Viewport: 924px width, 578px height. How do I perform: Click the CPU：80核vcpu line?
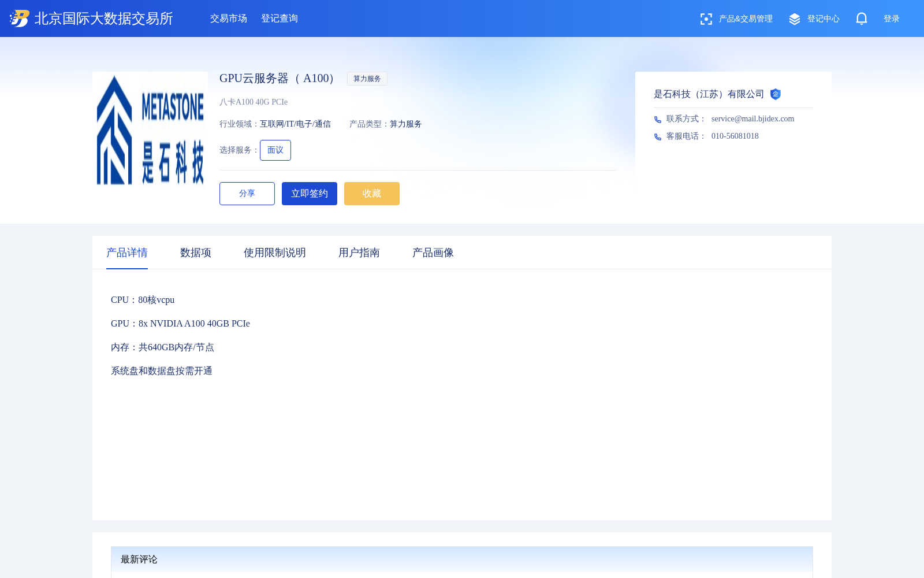(143, 300)
